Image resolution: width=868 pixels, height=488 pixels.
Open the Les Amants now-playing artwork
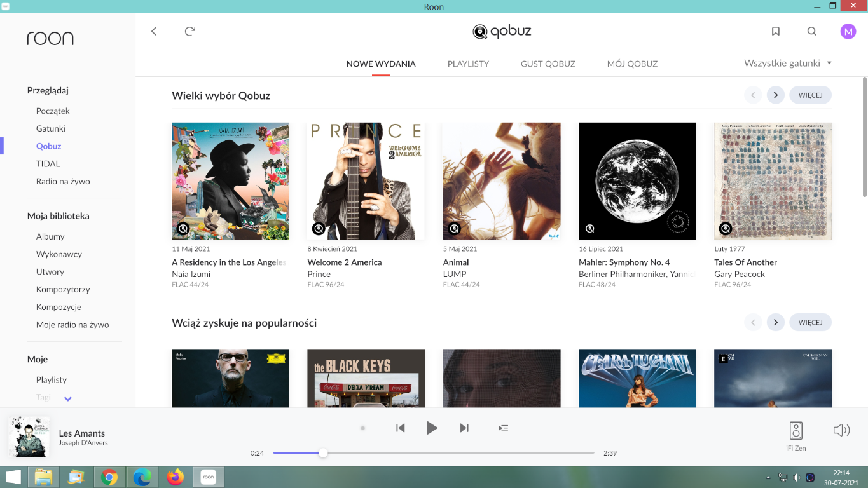click(29, 437)
